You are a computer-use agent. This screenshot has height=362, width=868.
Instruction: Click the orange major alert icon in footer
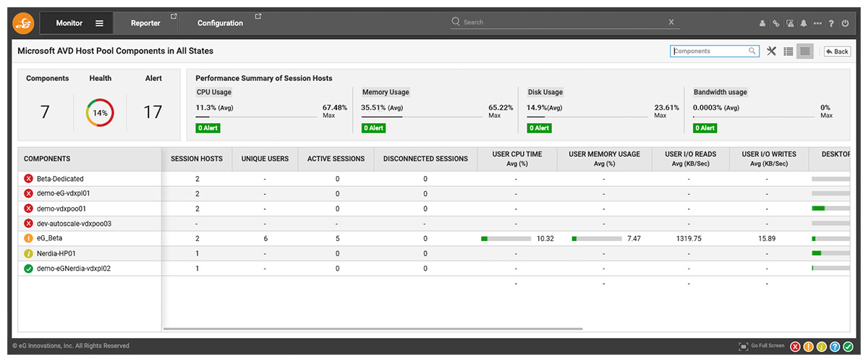[809, 347]
